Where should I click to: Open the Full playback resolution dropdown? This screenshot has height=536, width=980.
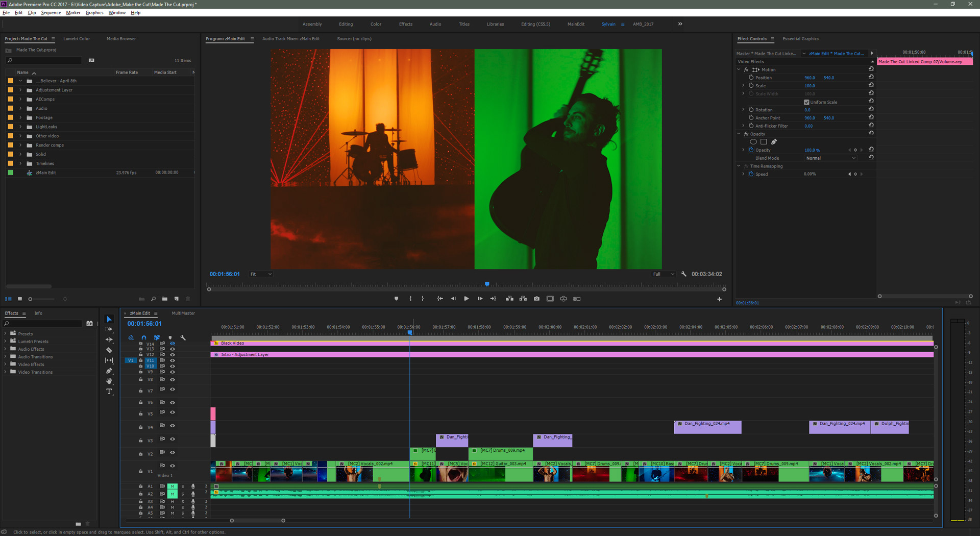click(664, 275)
